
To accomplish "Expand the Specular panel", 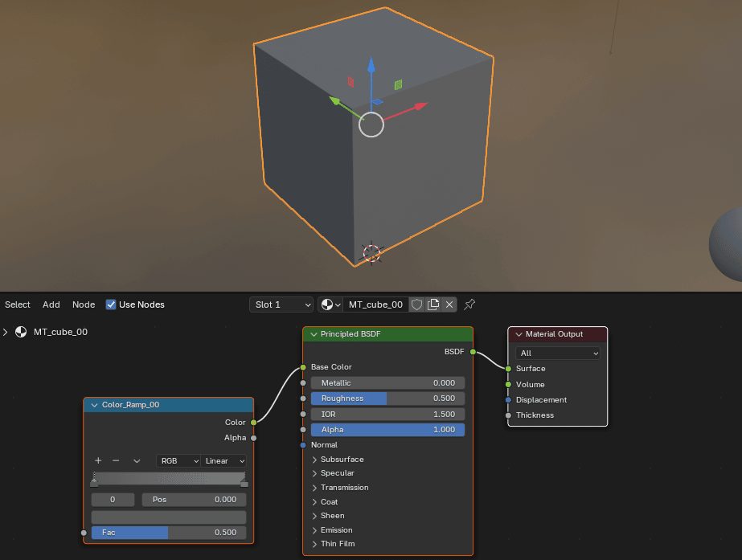I will point(314,473).
